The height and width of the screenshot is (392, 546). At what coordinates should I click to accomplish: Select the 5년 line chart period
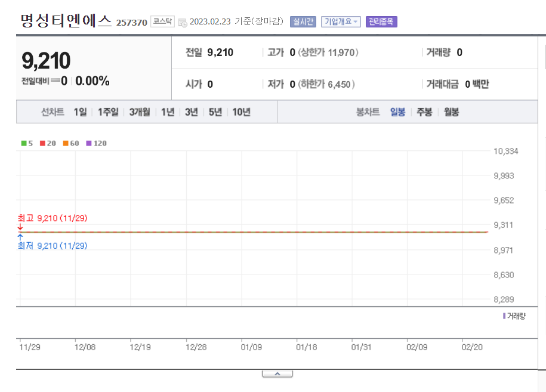[x=215, y=112]
